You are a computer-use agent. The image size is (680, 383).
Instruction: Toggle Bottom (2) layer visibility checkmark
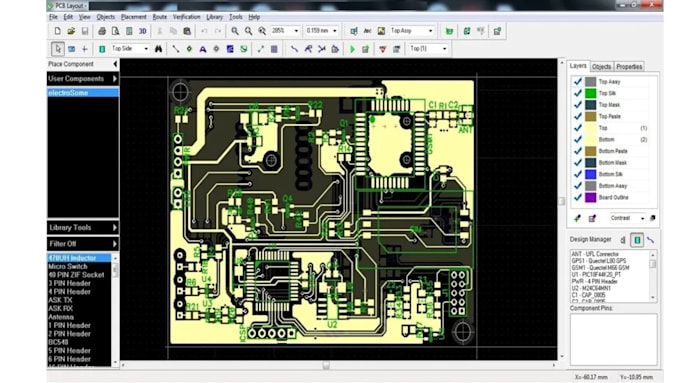[577, 139]
